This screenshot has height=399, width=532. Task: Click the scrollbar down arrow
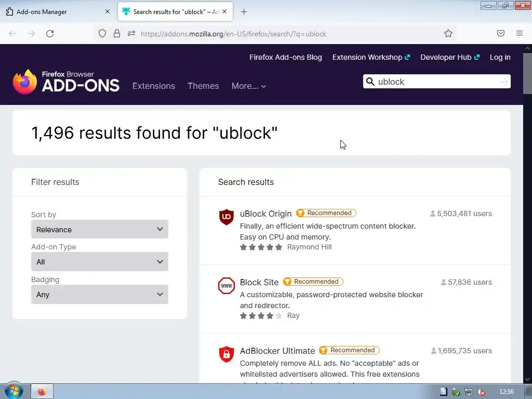click(528, 379)
